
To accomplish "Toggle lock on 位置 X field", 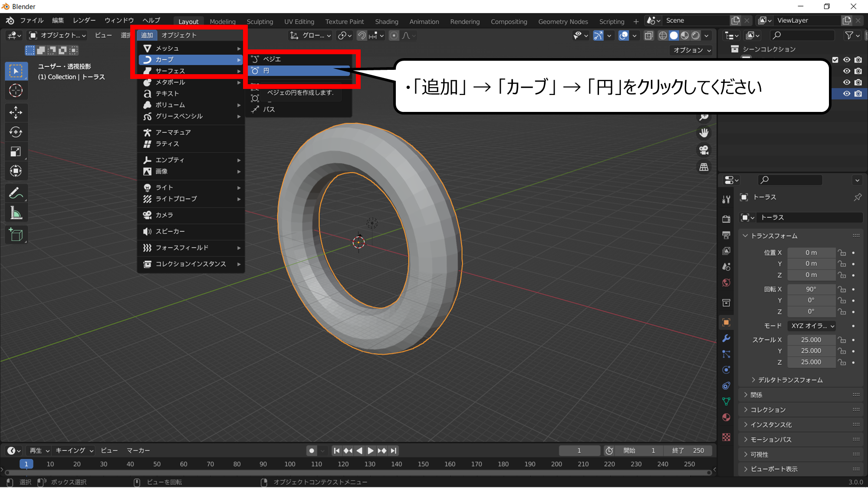I will point(842,253).
